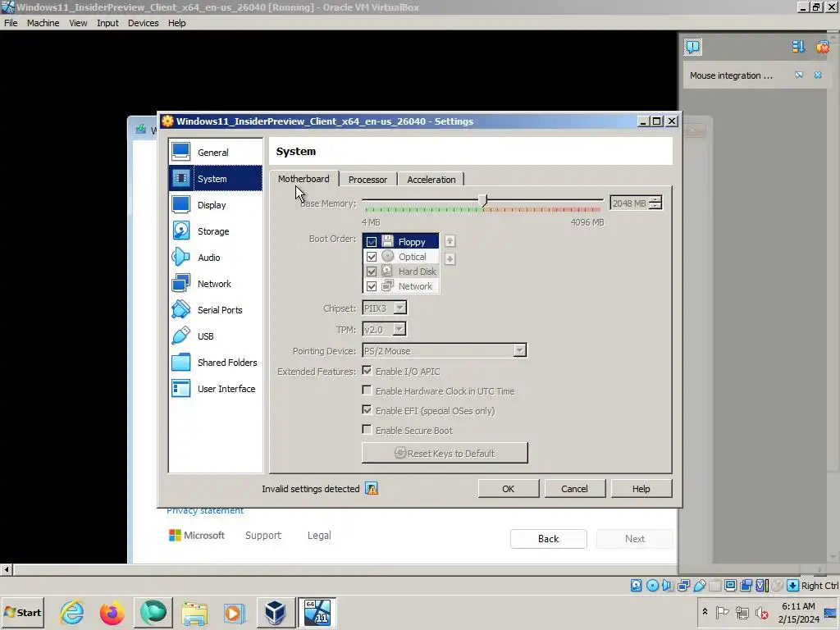Click the Support link in setup window
The image size is (840, 630).
point(263,535)
